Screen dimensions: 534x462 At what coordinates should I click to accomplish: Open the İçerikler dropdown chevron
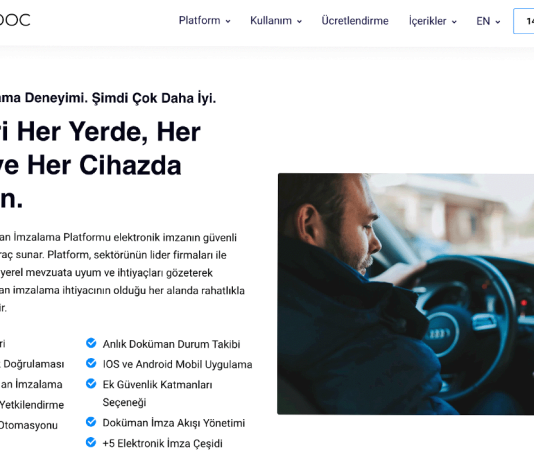(x=454, y=22)
